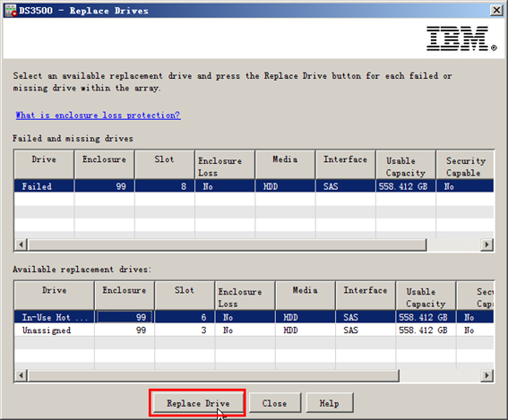Click SAS interface cell of Unassigned drive
The image size is (508, 420).
click(x=366, y=330)
